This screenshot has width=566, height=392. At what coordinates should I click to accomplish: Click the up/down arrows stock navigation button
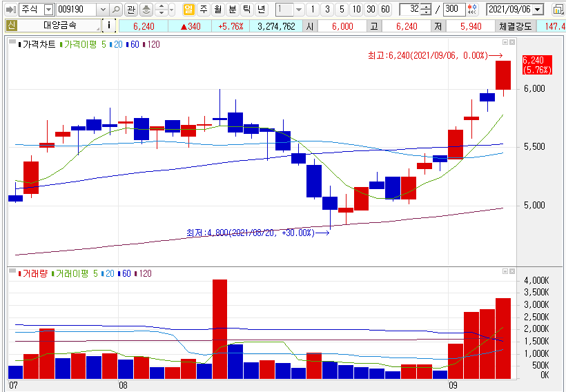click(x=162, y=10)
